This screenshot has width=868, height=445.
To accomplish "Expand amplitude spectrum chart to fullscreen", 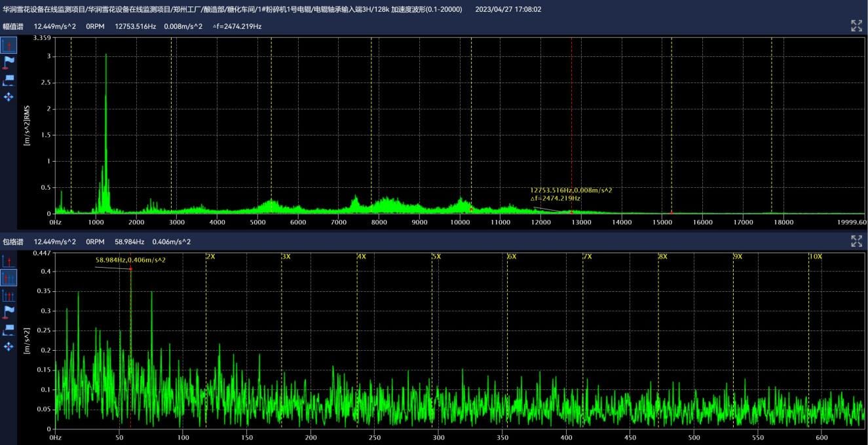I will click(x=856, y=26).
